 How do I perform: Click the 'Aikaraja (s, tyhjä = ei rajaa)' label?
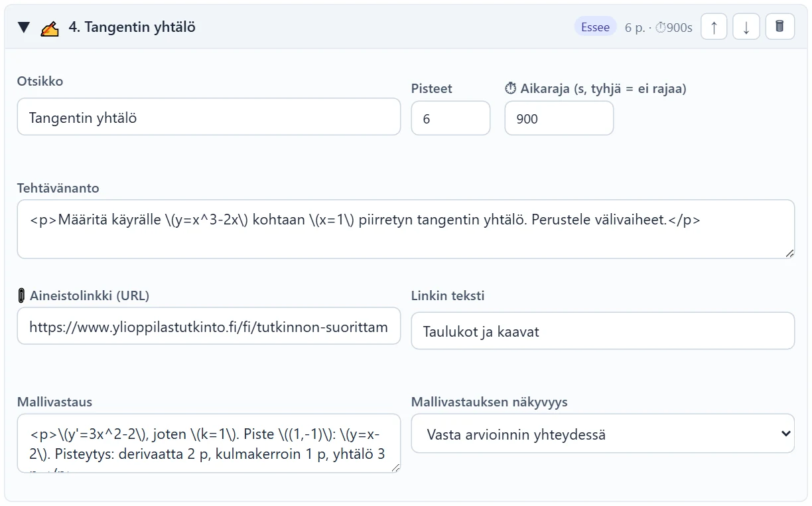pos(596,88)
